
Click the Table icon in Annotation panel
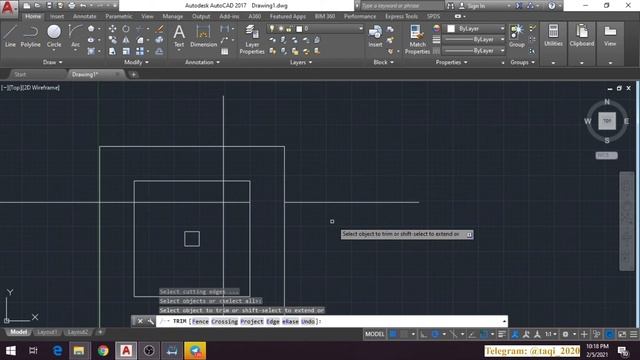(224, 51)
